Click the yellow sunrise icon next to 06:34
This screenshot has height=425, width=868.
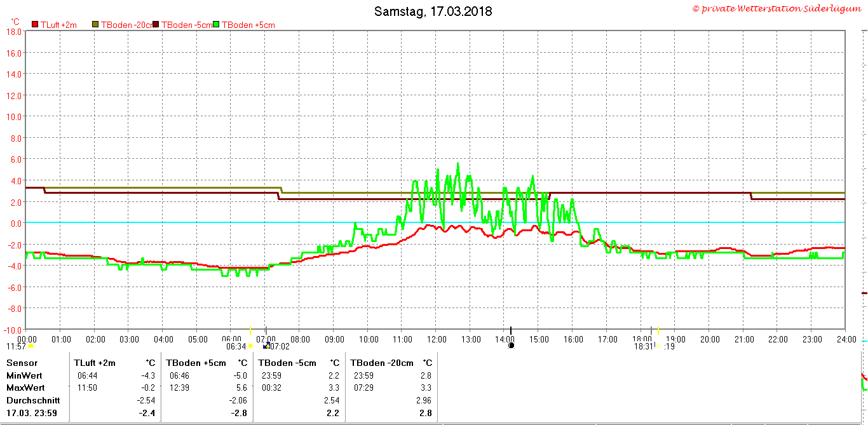pos(250,346)
